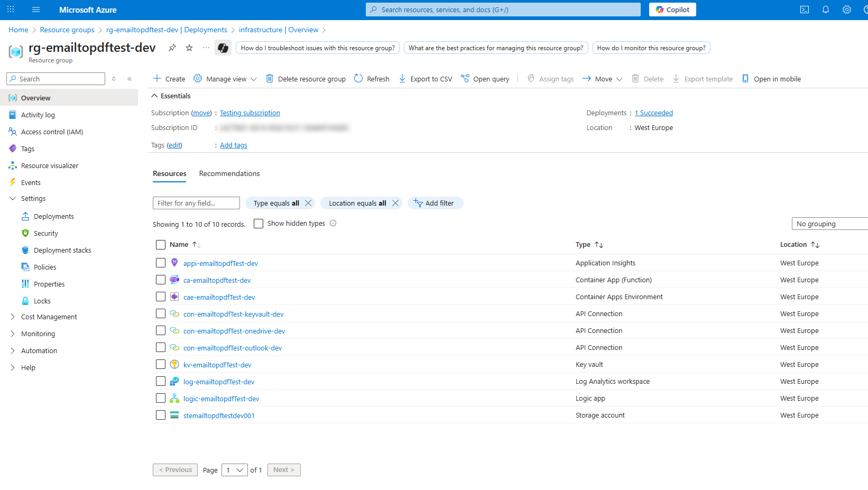The height and width of the screenshot is (490, 868).
Task: Check the box for kv-emailtopdfTest-dev
Action: (x=161, y=364)
